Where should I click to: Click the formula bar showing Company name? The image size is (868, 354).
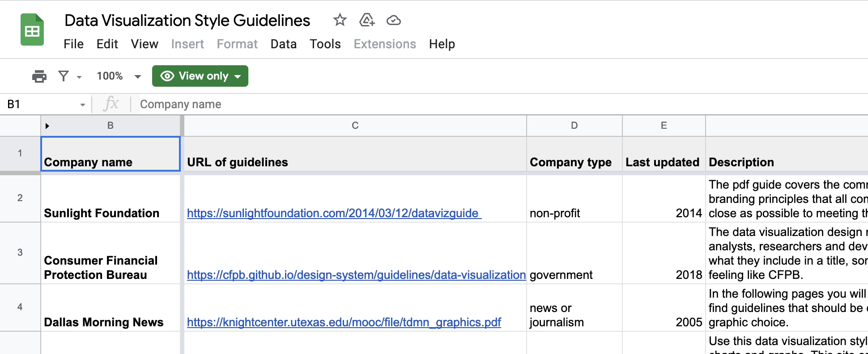358,104
